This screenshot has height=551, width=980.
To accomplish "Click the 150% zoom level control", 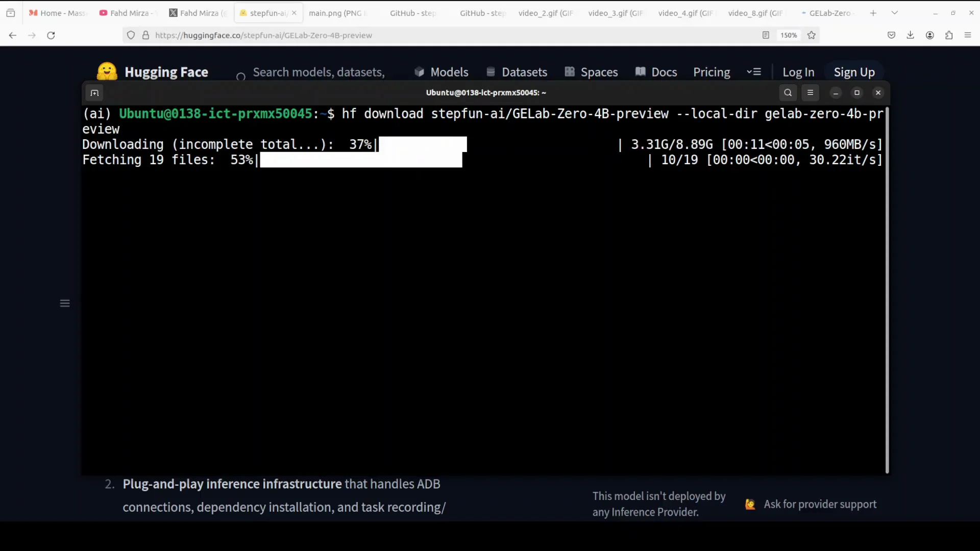I will [789, 35].
